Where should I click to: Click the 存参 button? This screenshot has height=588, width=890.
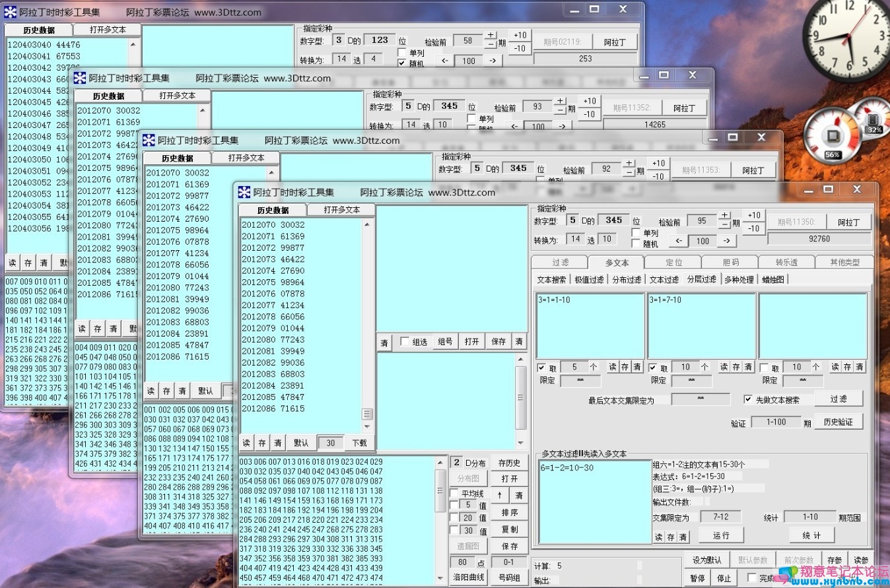(x=835, y=560)
